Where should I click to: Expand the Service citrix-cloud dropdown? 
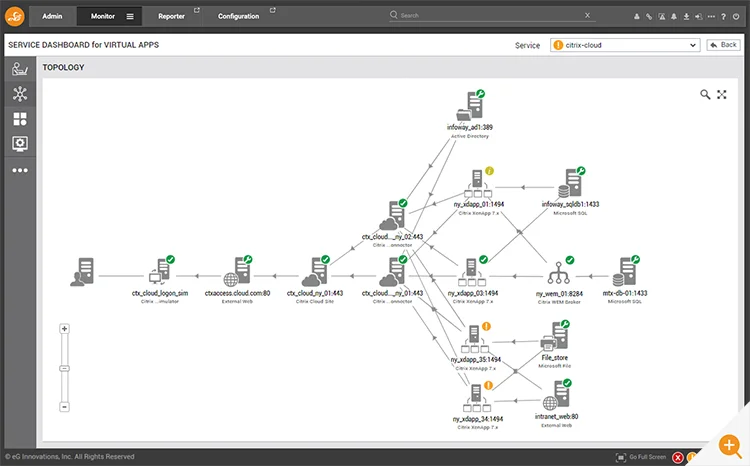pyautogui.click(x=625, y=45)
